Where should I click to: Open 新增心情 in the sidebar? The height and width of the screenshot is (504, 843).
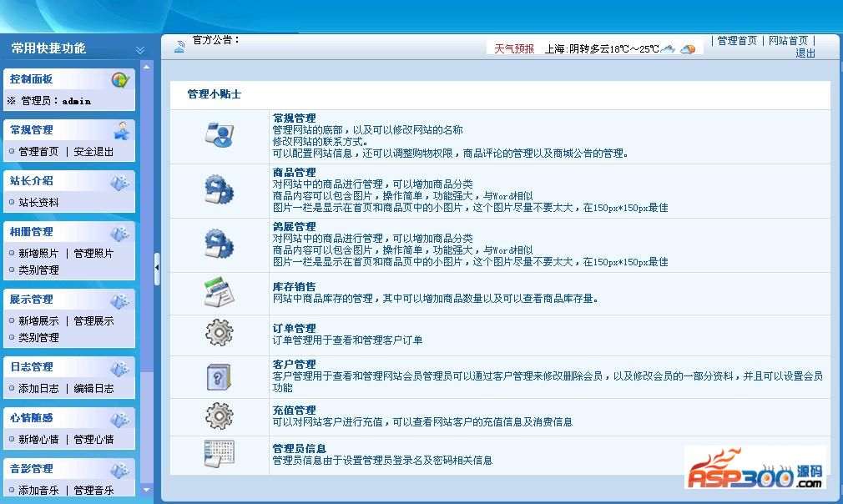38,440
